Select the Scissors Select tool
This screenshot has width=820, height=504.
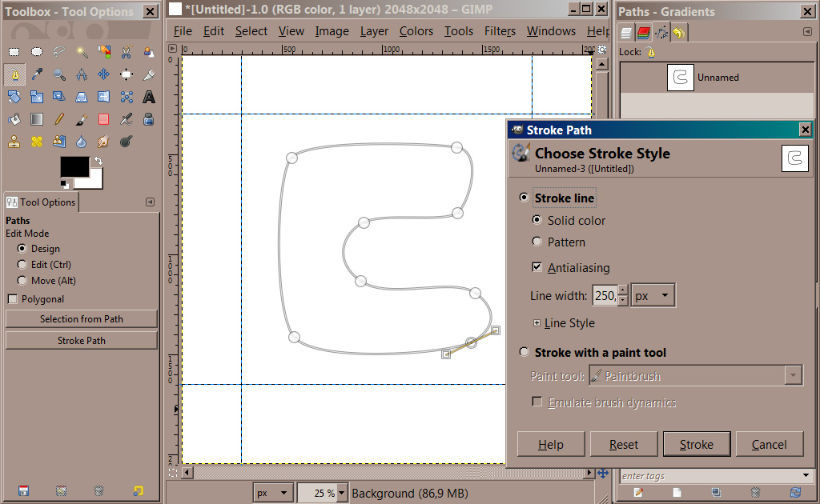coord(127,52)
